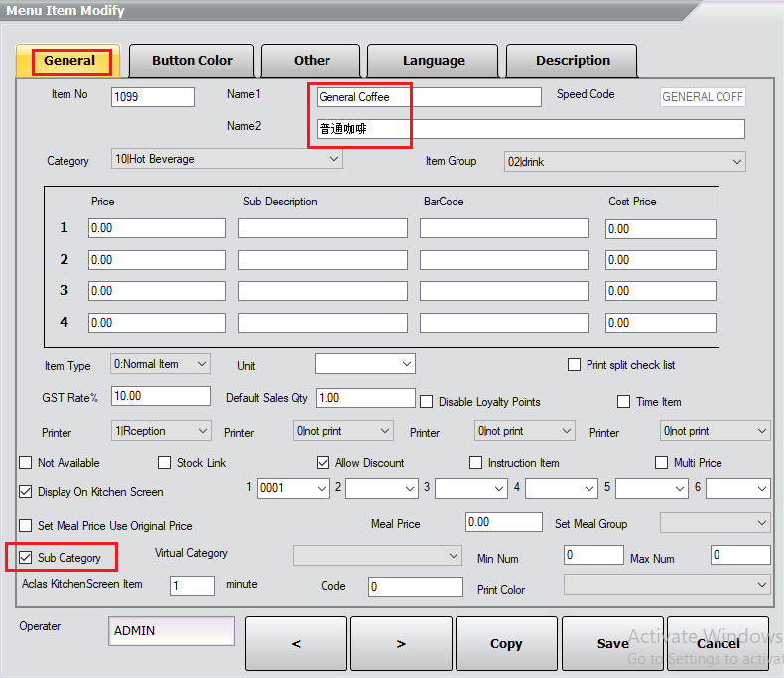Open the Button Color tab
This screenshot has width=784, height=678.
(x=192, y=61)
